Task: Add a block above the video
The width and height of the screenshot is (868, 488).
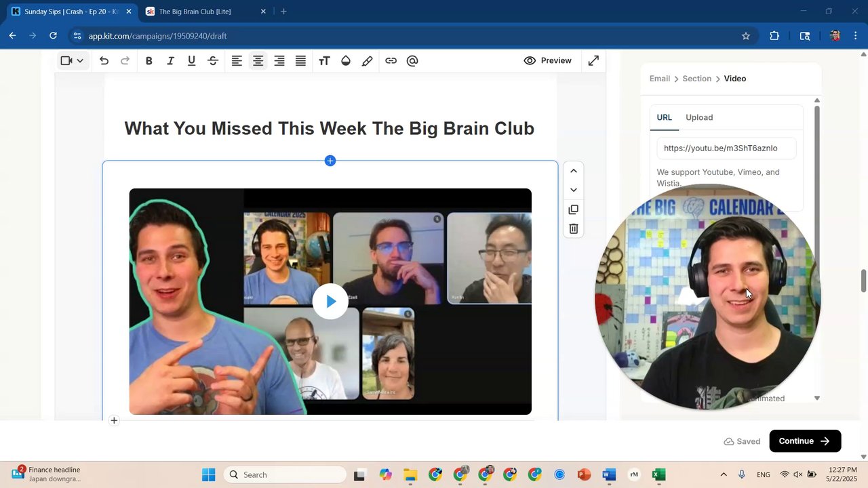Action: pyautogui.click(x=330, y=161)
